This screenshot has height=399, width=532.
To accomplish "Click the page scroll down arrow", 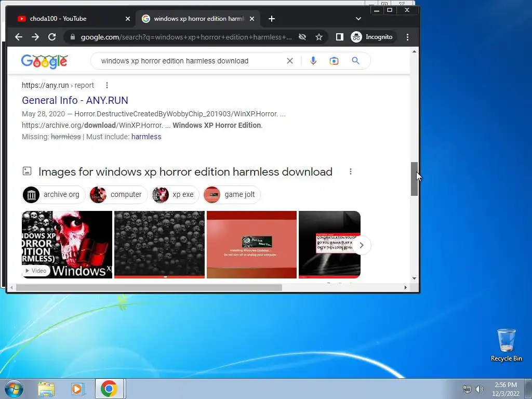I will tap(414, 278).
